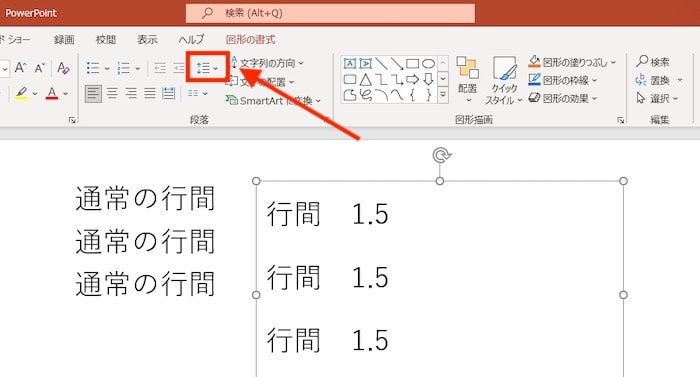
Task: Click the 図形の効果 shape effects button
Action: [562, 98]
